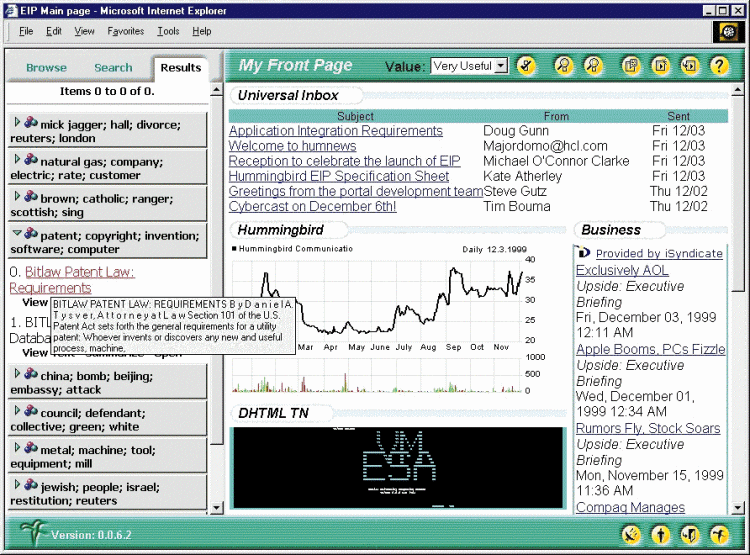Select the Results tab
Screen dimensions: 750x555
click(181, 68)
